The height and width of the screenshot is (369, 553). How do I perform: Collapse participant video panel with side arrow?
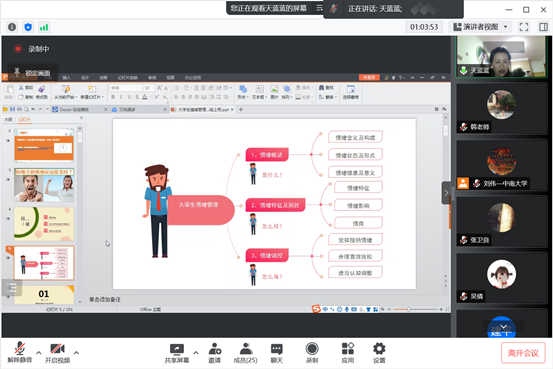point(446,193)
